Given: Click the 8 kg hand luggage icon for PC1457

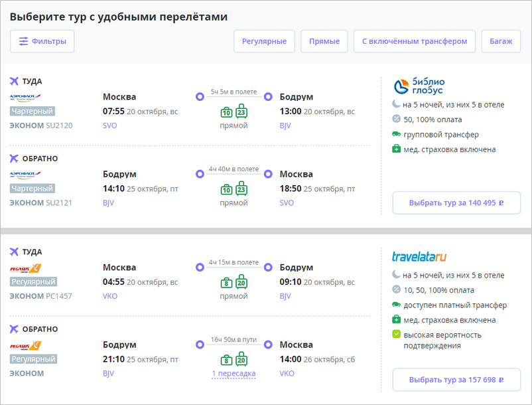Looking at the screenshot, I should click(x=226, y=282).
